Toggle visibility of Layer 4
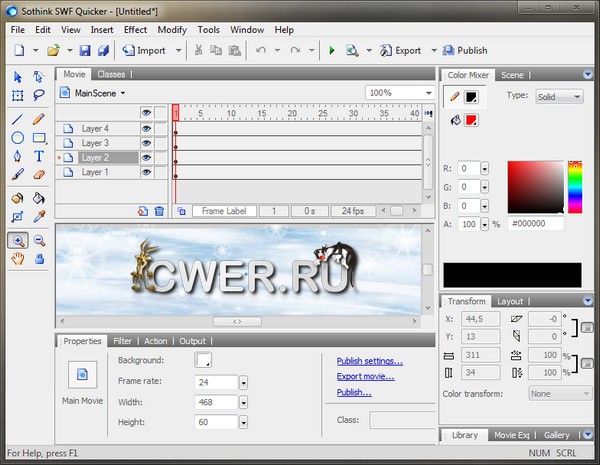This screenshot has width=600, height=465. pyautogui.click(x=146, y=129)
